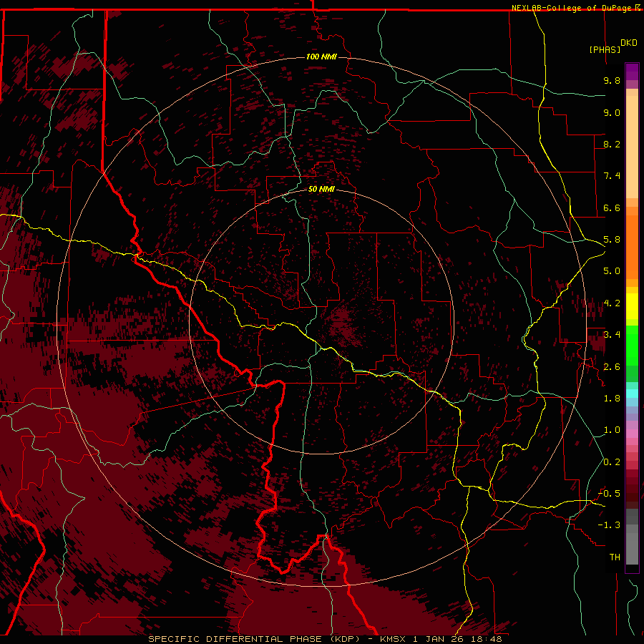Select the 100 NMI range ring label

click(321, 57)
